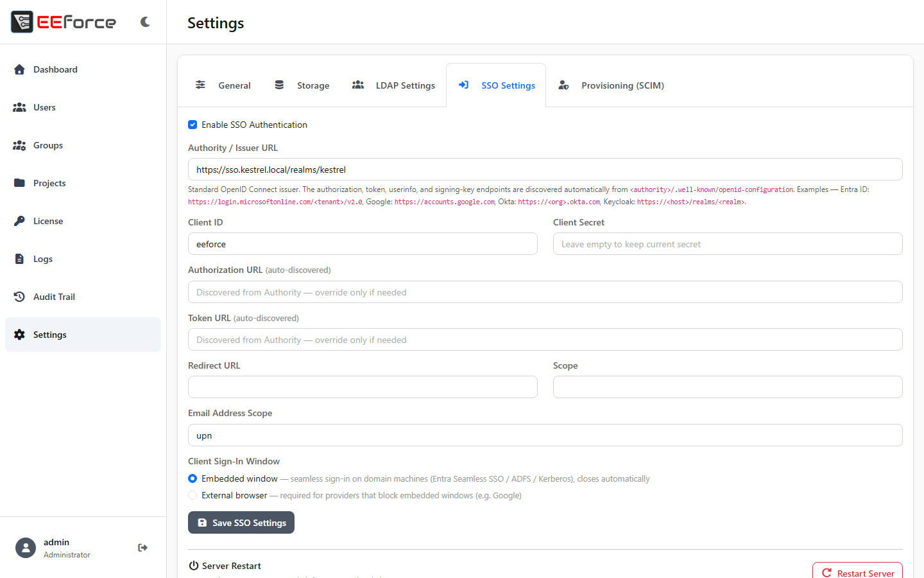Click the Provisioning (SCIM) user icon
Viewport: 924px width, 578px height.
(x=563, y=85)
